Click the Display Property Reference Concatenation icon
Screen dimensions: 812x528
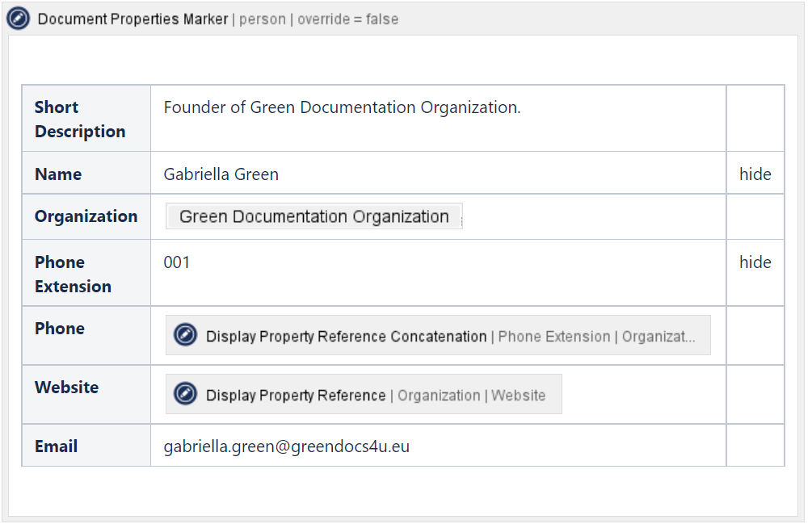tap(186, 335)
